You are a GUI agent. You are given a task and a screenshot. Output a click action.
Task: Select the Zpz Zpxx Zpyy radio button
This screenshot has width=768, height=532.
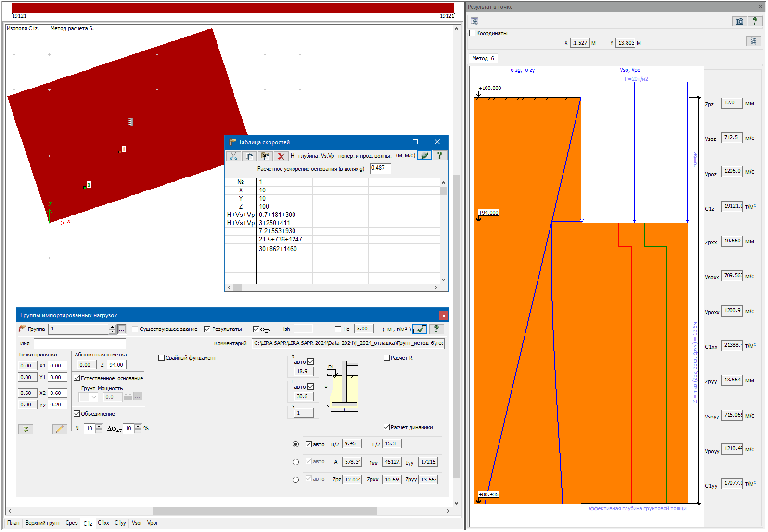tap(295, 480)
